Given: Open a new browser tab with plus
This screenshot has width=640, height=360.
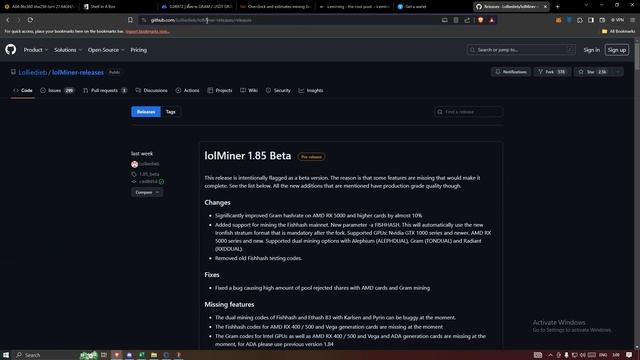Looking at the screenshot, I should 558,7.
